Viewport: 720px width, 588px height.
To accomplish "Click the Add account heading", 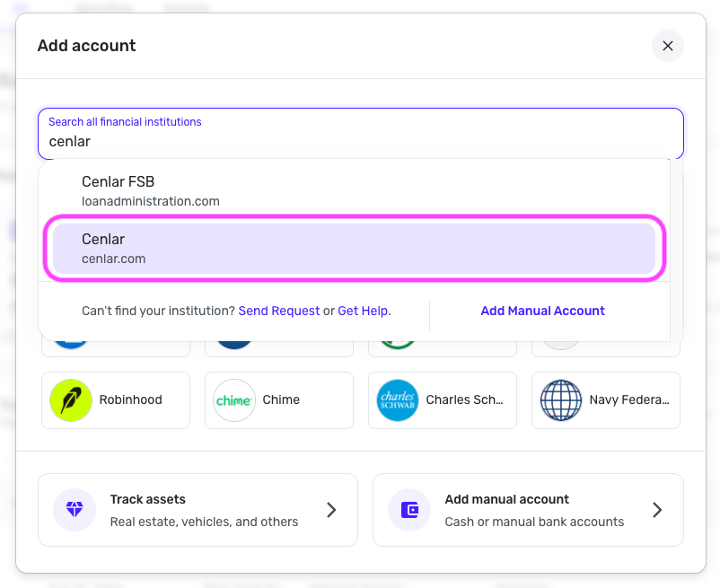I will [87, 46].
